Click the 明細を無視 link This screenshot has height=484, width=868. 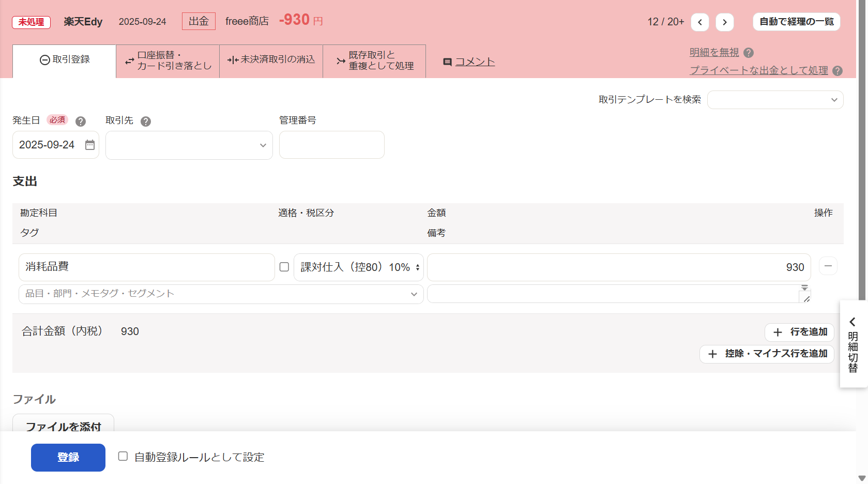714,53
